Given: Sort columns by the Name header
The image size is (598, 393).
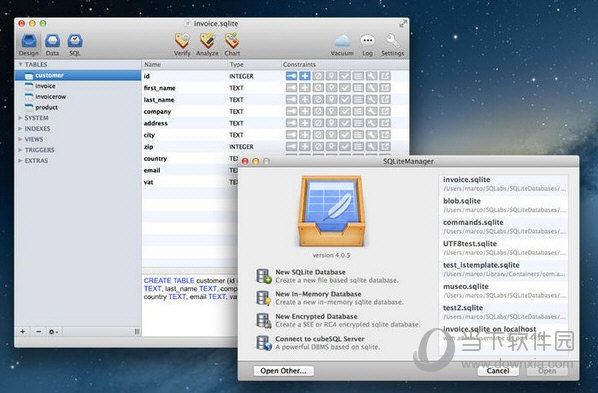Looking at the screenshot, I should click(185, 64).
